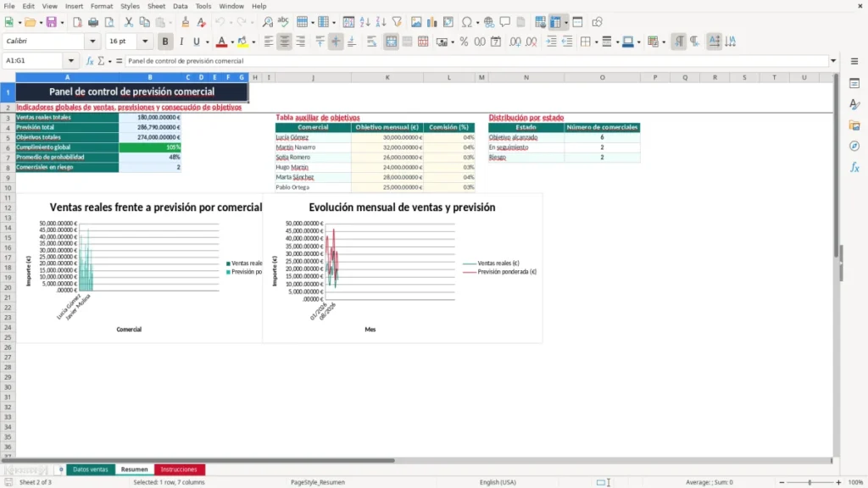The image size is (868, 488).
Task: Open the Function Wizard
Action: 90,61
